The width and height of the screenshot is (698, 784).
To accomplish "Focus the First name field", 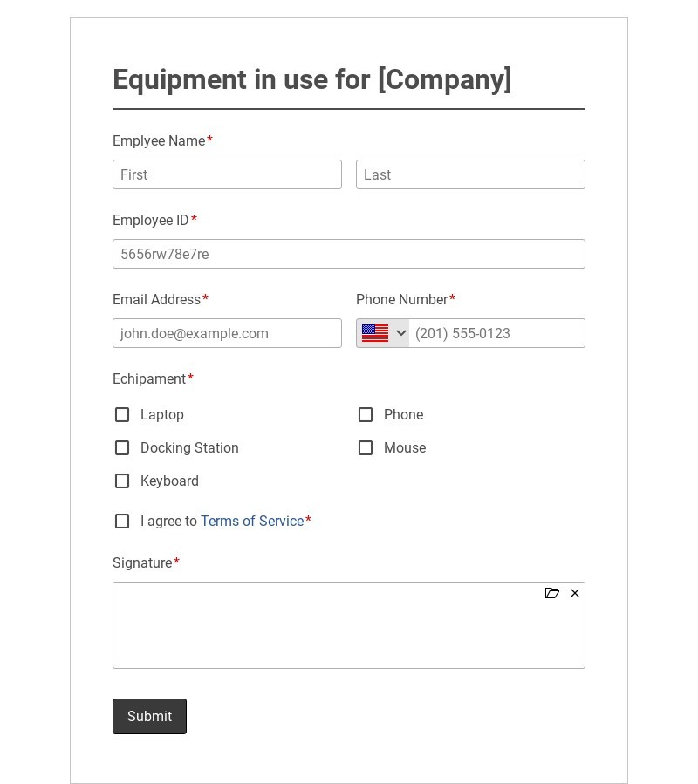I will tap(227, 174).
